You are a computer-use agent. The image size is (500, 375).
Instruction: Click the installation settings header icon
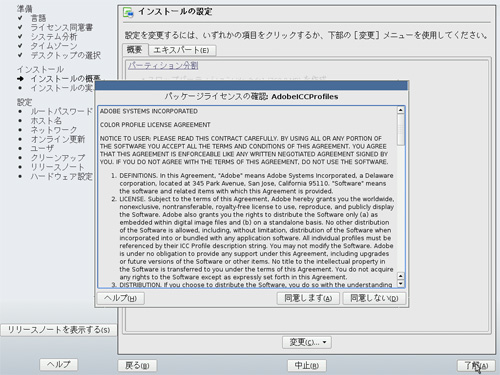click(128, 12)
